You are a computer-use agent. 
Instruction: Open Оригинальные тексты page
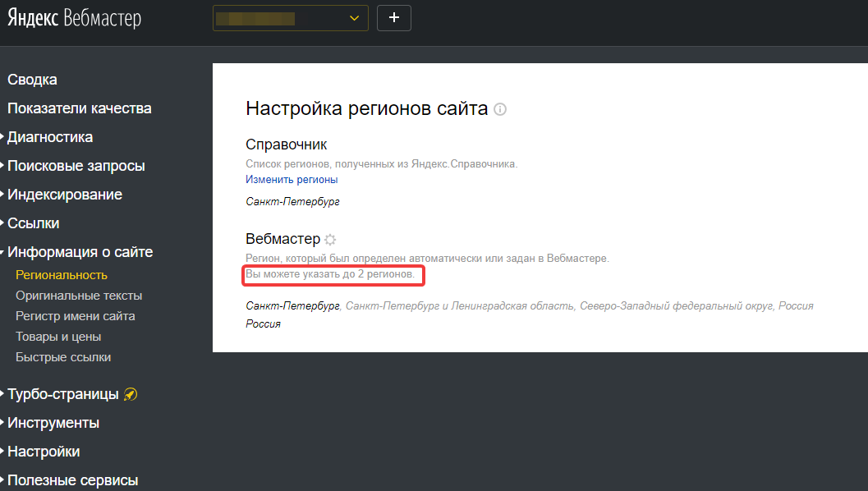click(79, 296)
